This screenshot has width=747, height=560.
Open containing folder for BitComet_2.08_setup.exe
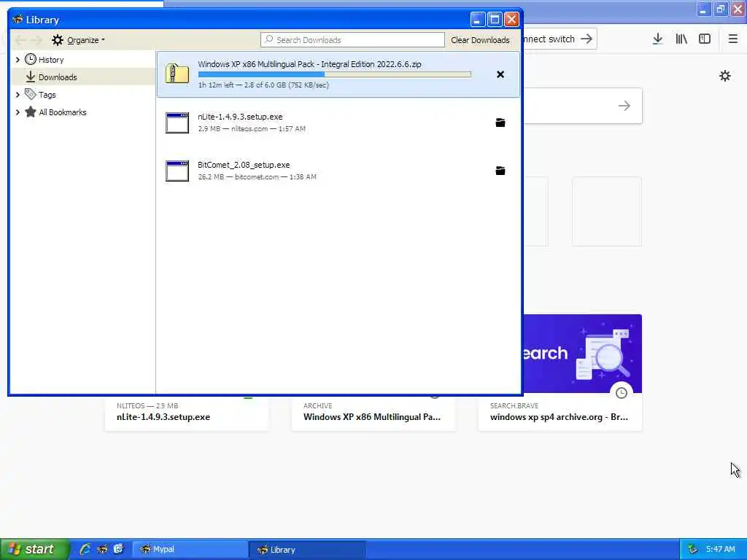500,171
